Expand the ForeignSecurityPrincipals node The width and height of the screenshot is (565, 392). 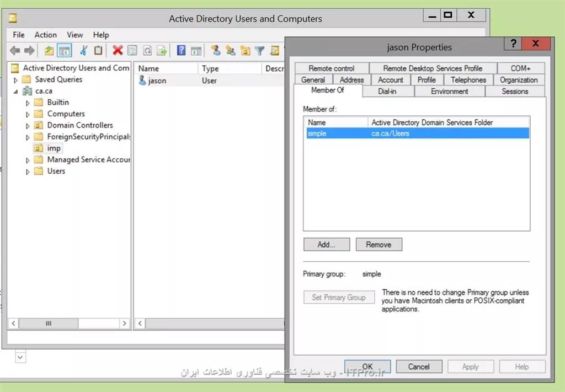(x=28, y=137)
